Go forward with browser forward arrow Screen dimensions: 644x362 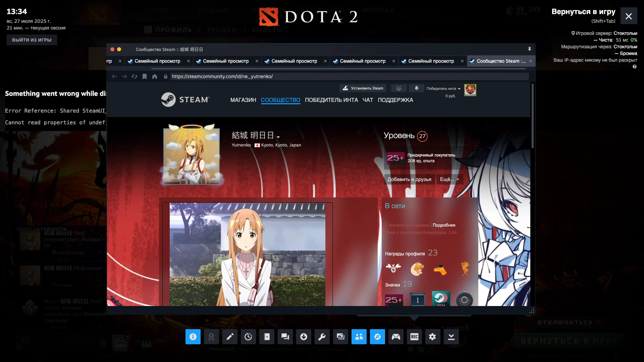click(124, 76)
